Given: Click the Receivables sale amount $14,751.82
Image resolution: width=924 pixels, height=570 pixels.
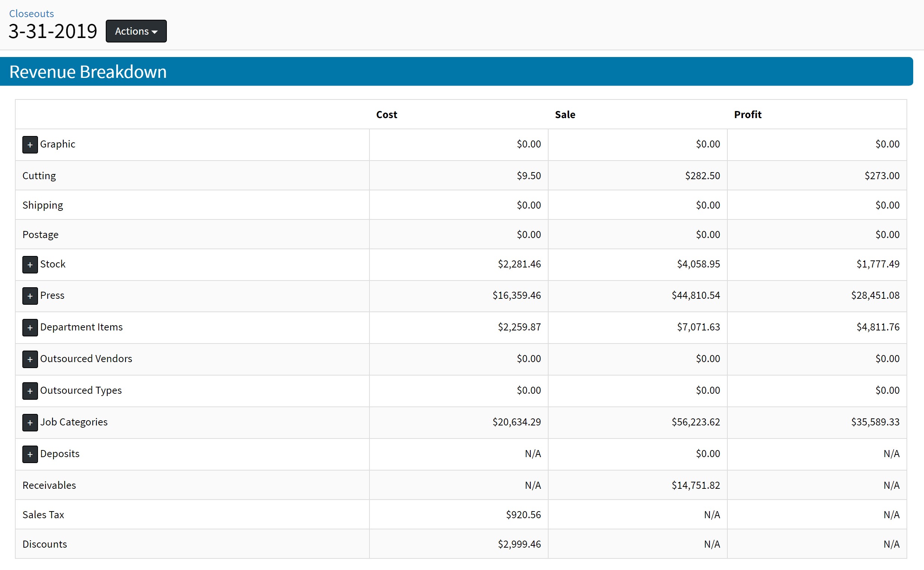Looking at the screenshot, I should coord(695,485).
